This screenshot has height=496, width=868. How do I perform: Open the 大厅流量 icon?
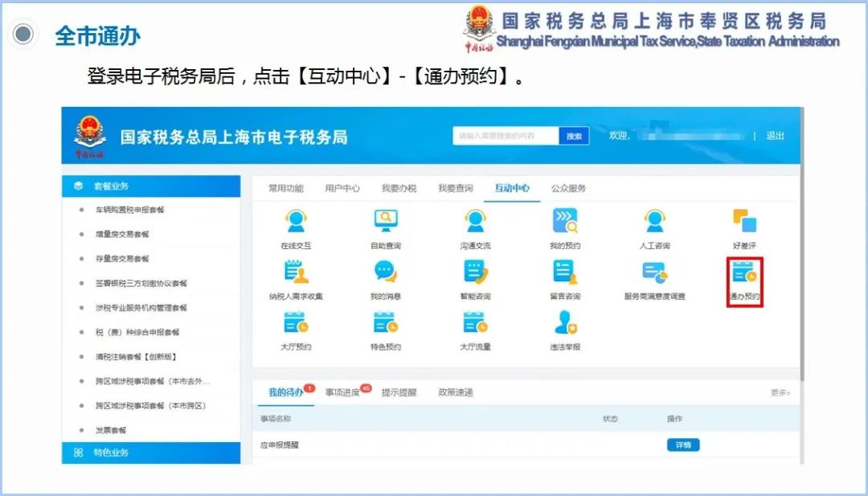click(475, 322)
